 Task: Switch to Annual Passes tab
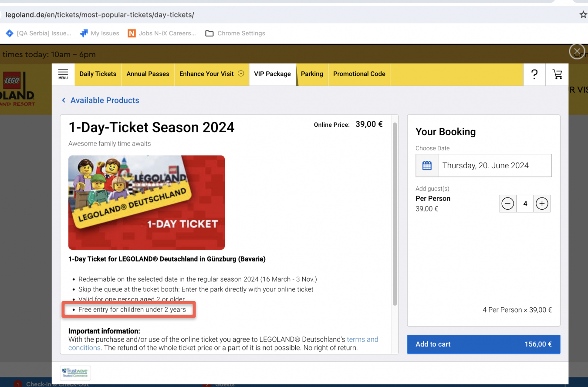[148, 74]
